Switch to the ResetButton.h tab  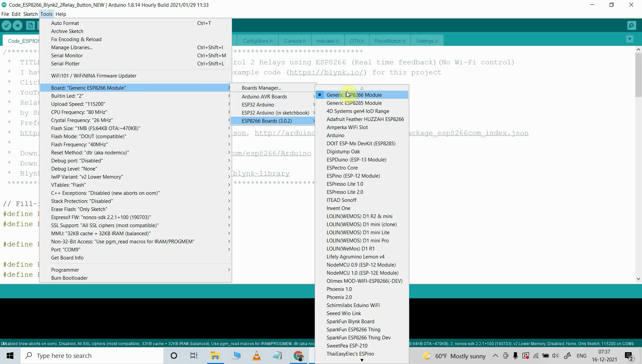tap(390, 41)
